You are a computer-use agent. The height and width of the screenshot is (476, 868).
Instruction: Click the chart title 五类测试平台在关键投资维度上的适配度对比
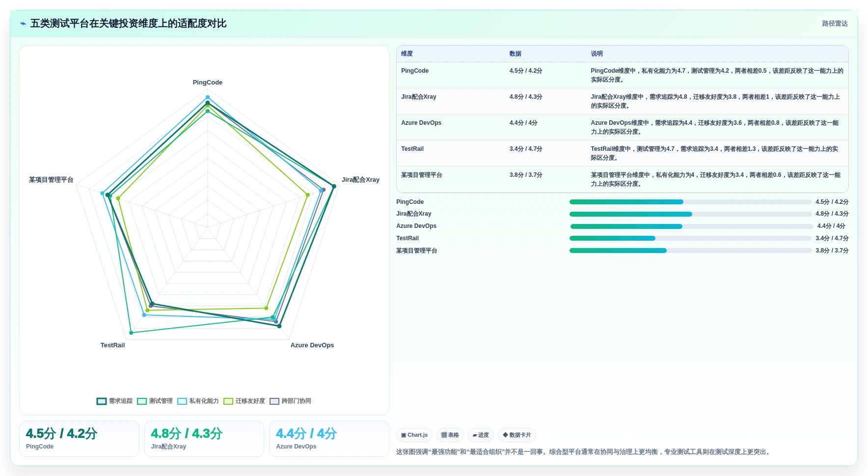pyautogui.click(x=128, y=24)
